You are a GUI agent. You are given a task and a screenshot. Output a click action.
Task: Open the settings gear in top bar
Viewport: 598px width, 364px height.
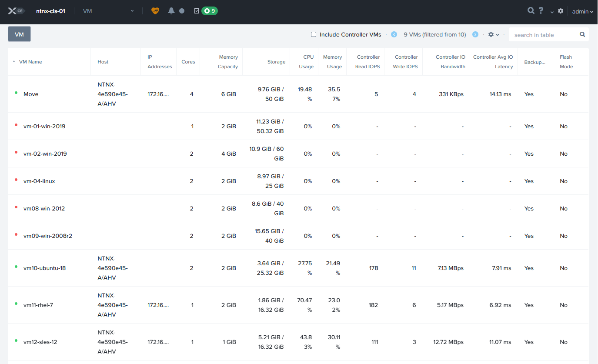(561, 11)
